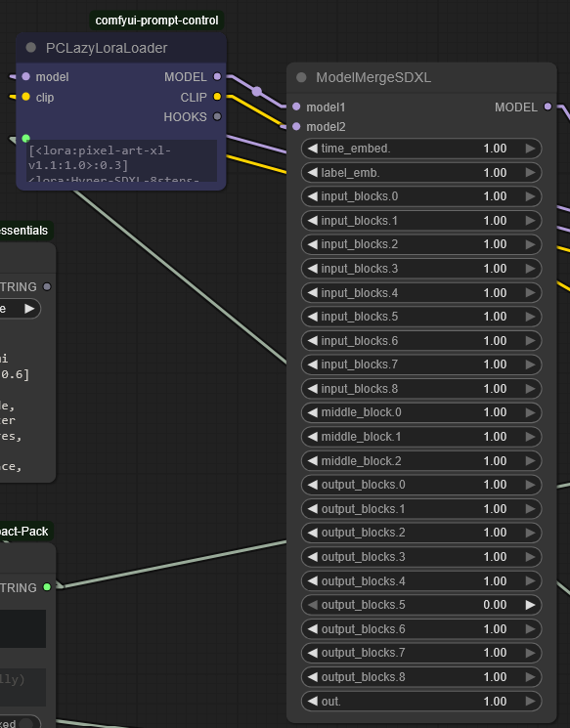This screenshot has height=728, width=570.
Task: Decrease input_blocks.1 with left arrow
Action: coord(312,221)
